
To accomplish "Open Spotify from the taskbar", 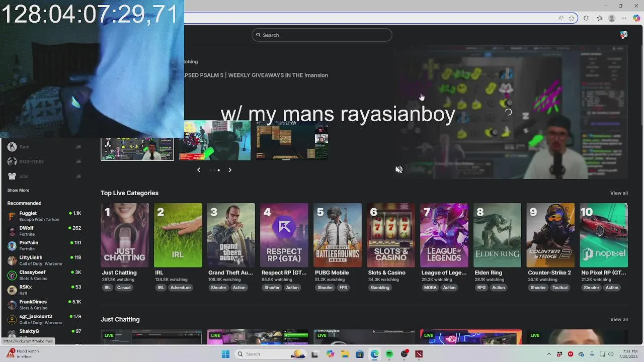I will coord(389,354).
